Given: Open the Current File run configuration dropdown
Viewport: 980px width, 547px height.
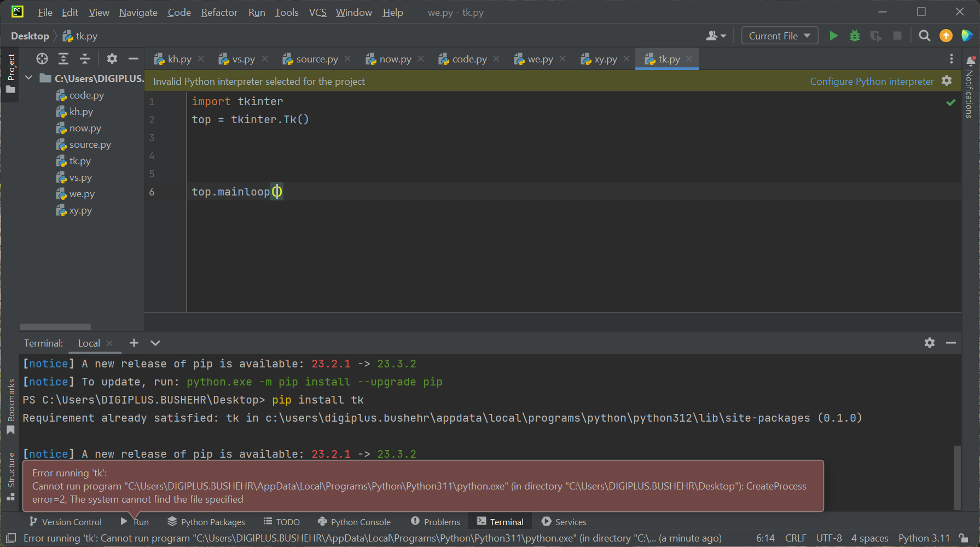Looking at the screenshot, I should [x=779, y=36].
